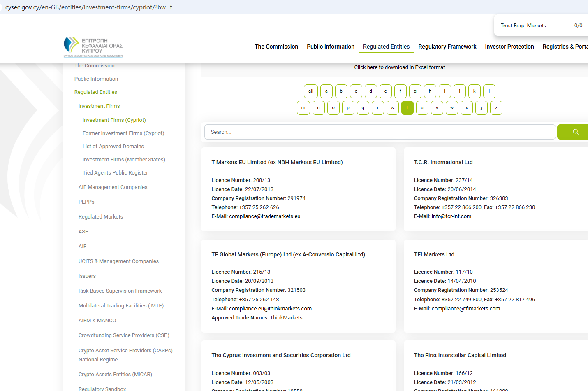Choose the highlighted 't' letter filter
Screen dimensions: 588x391
point(407,108)
